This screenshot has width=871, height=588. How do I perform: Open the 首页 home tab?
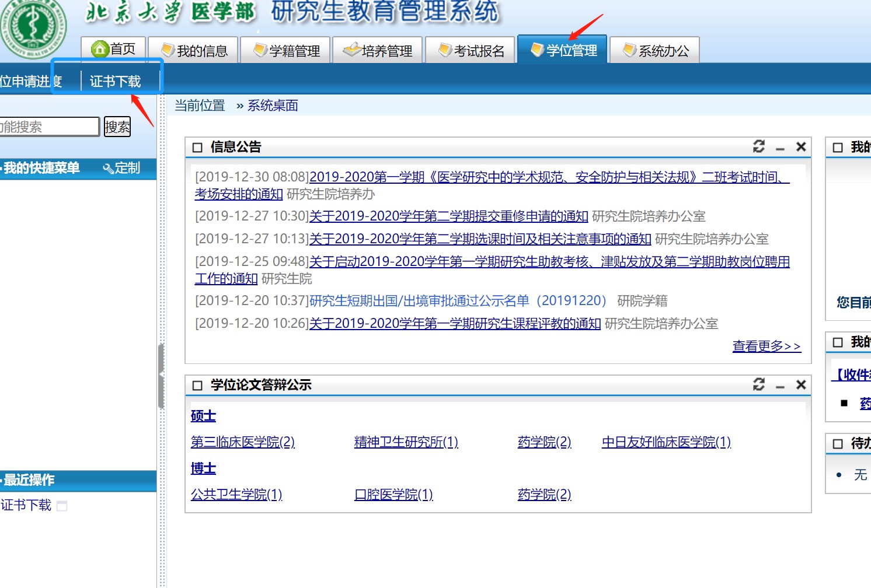[x=113, y=49]
